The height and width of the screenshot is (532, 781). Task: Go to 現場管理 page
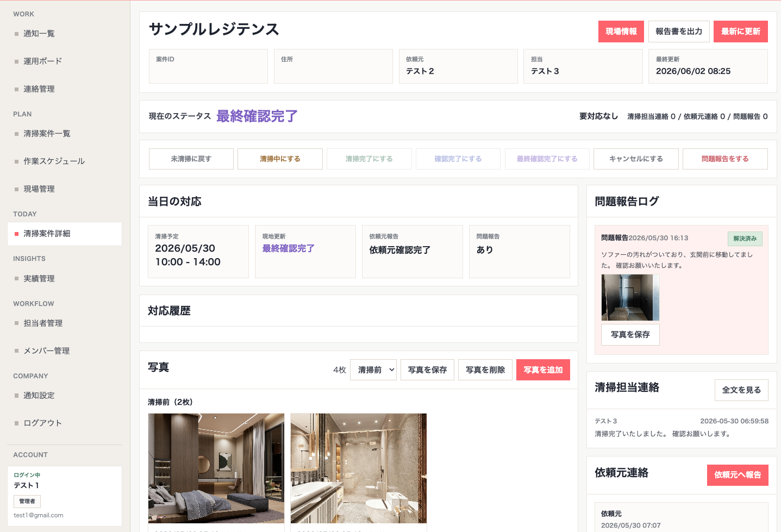[64, 189]
